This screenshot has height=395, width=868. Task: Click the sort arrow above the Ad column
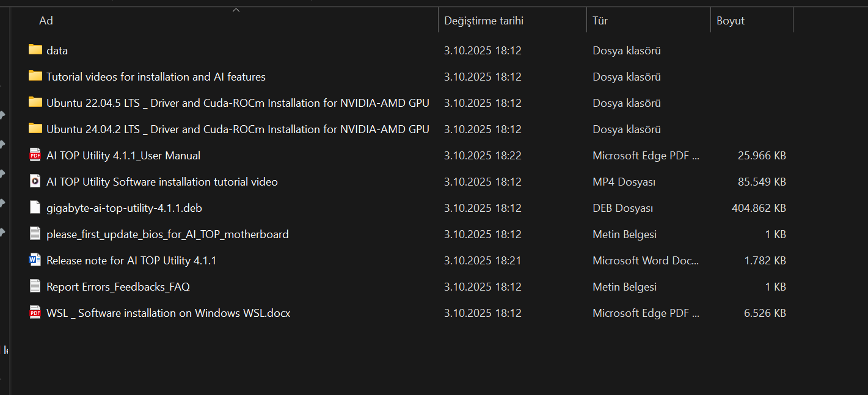point(236,10)
